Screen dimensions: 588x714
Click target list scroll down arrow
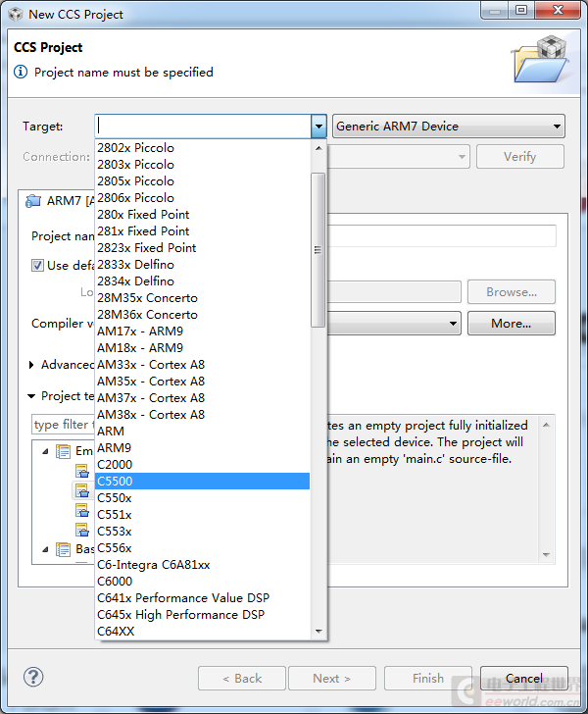(x=318, y=632)
